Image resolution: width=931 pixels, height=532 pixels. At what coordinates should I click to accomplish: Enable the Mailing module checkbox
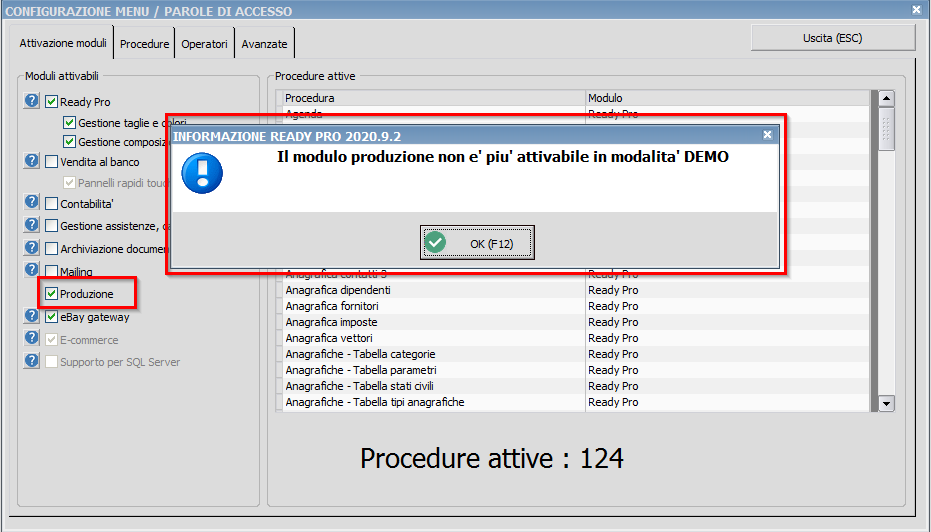(x=52, y=271)
